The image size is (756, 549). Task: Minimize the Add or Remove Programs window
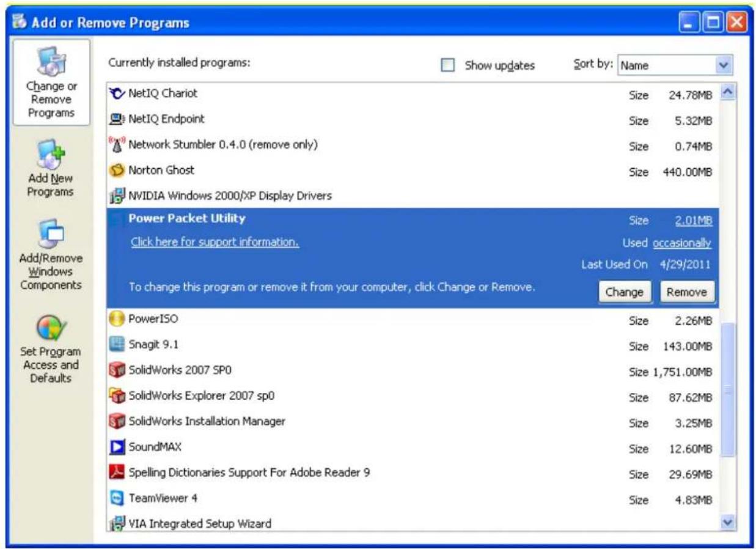(689, 23)
